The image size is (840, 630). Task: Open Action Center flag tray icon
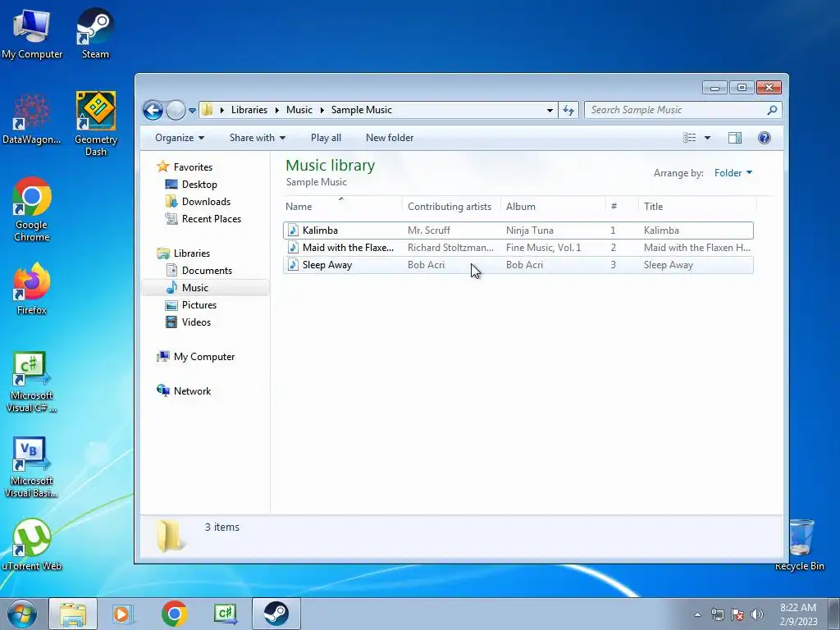coord(737,614)
